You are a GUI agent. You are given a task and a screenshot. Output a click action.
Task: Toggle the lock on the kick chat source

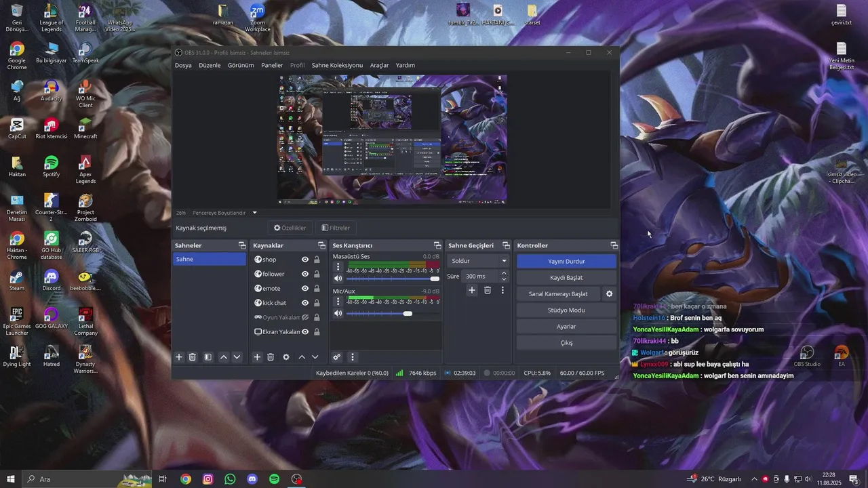[x=317, y=303]
